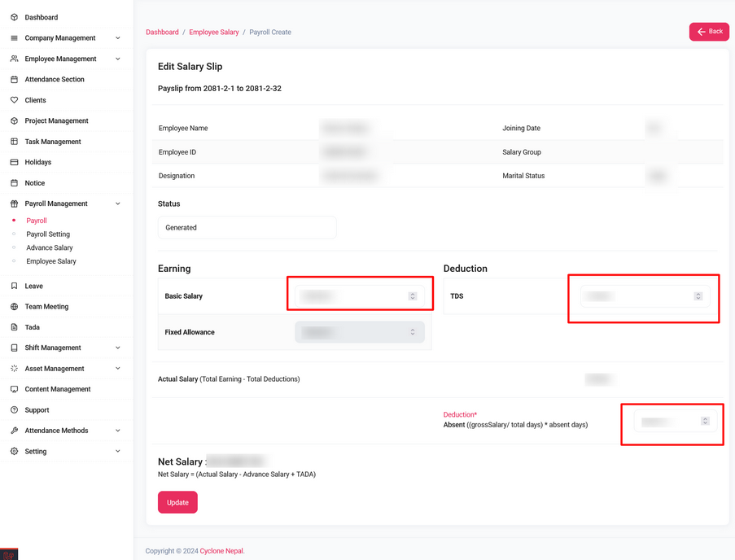735x560 pixels.
Task: Click the Task Management table icon
Action: tap(14, 142)
